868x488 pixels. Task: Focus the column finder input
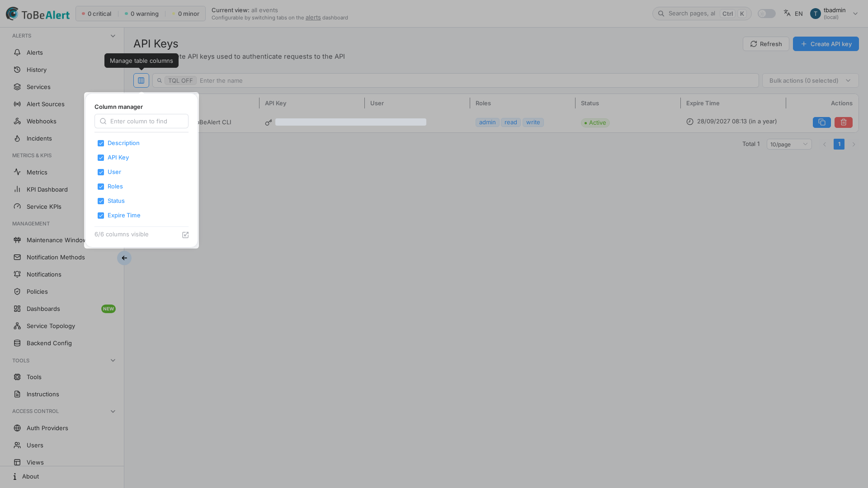tap(142, 121)
